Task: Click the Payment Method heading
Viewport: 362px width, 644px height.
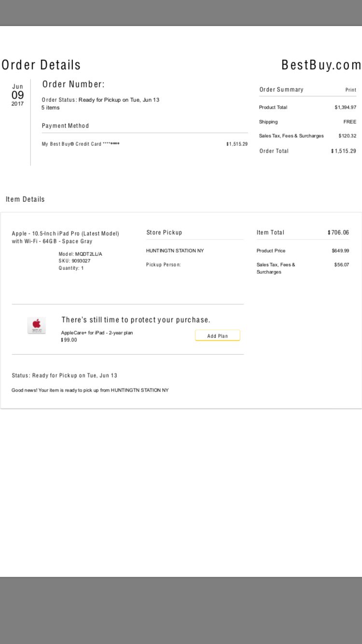Action: coord(65,126)
